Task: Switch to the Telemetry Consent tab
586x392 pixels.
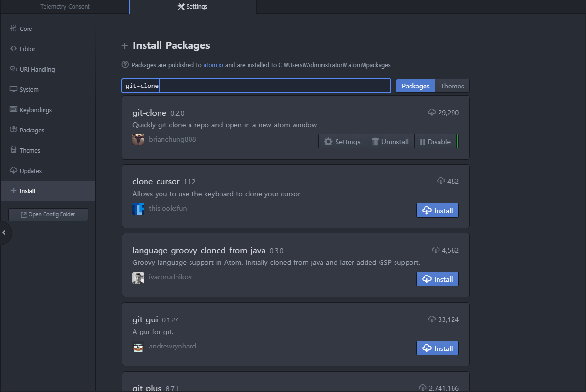Action: 65,7
